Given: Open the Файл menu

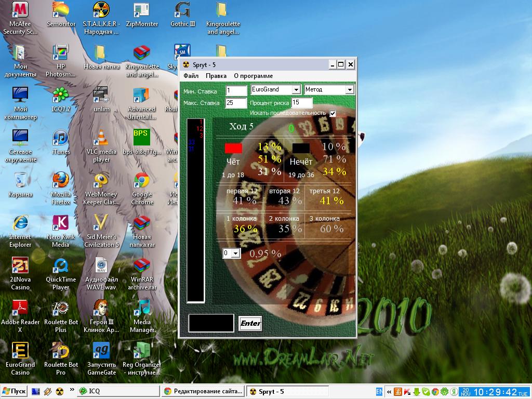Looking at the screenshot, I should point(191,76).
